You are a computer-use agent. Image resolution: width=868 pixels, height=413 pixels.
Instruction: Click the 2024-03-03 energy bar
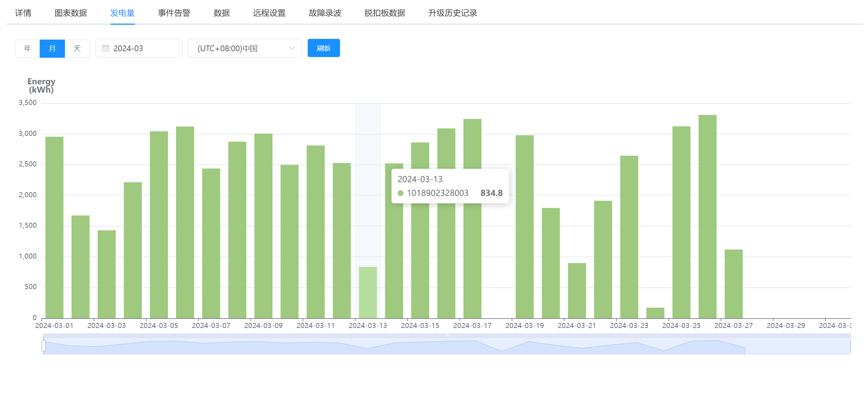107,274
